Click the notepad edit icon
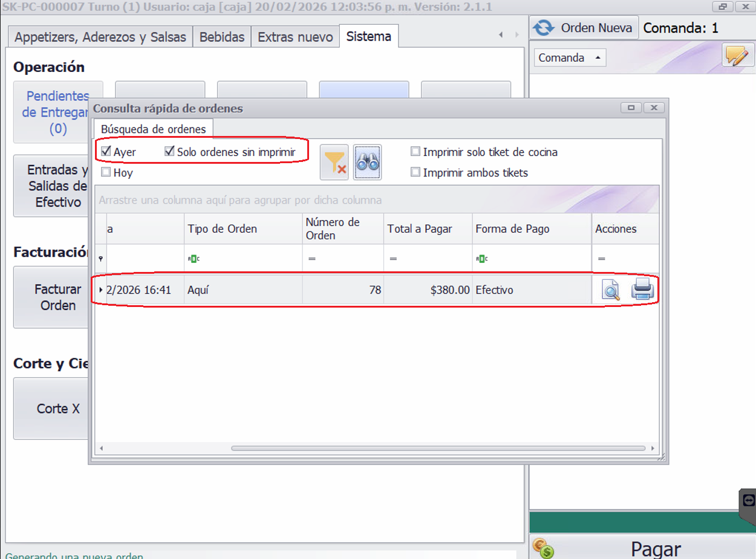This screenshot has height=559, width=756. 737,56
